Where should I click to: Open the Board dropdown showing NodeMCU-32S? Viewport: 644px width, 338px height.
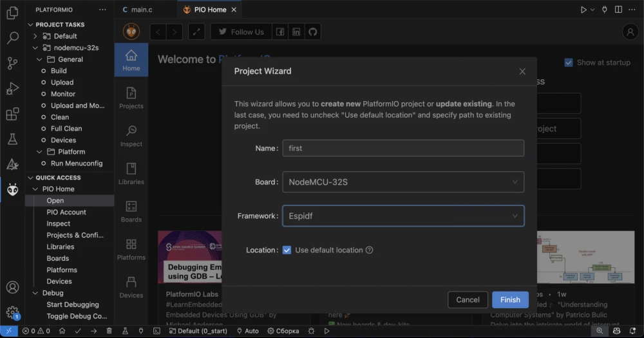point(402,182)
